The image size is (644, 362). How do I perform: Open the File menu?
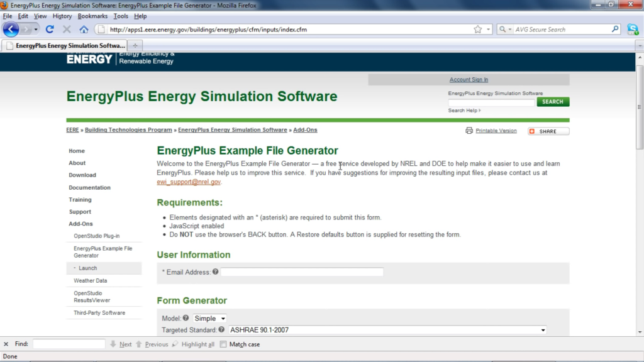(x=8, y=16)
